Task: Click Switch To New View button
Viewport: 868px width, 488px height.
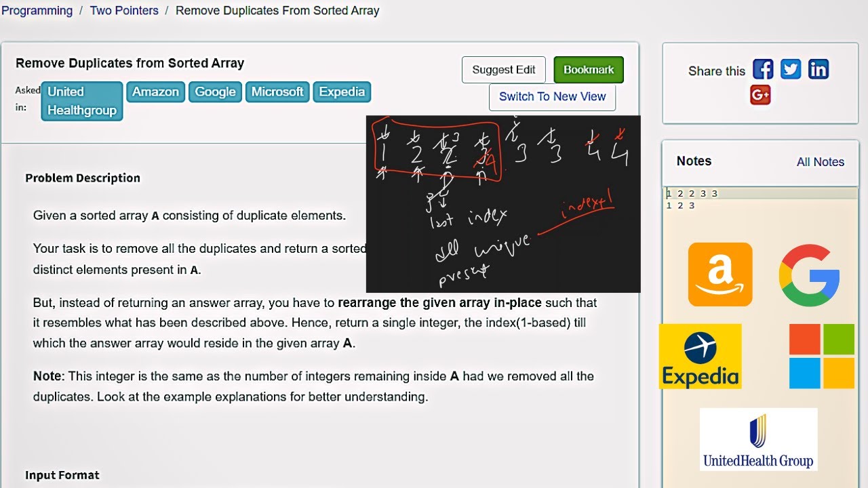Action: coord(552,97)
